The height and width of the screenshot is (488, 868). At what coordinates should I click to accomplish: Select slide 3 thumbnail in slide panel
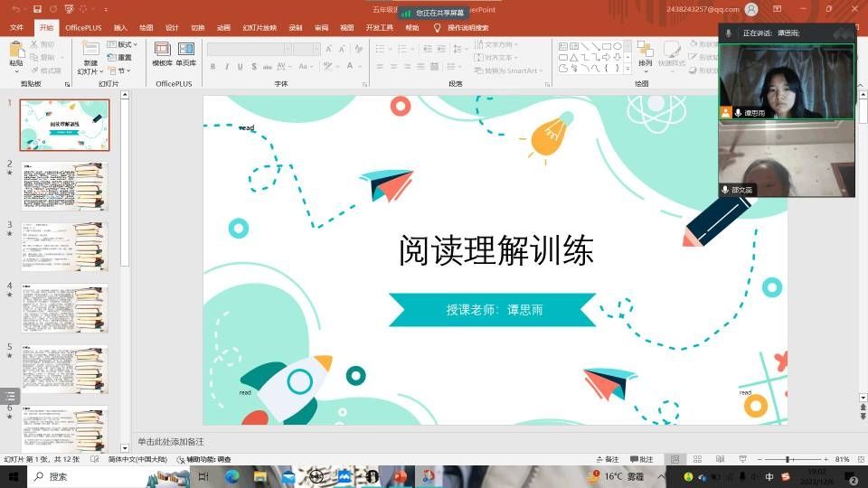65,246
